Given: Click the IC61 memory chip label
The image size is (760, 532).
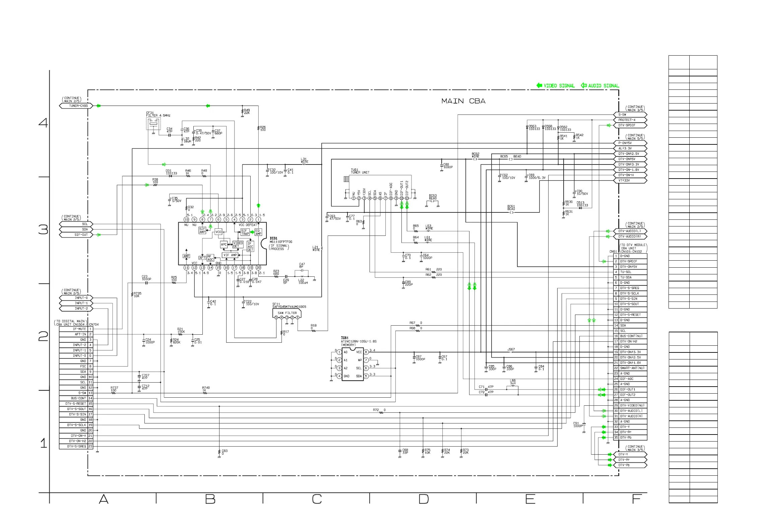Looking at the screenshot, I should point(344,338).
